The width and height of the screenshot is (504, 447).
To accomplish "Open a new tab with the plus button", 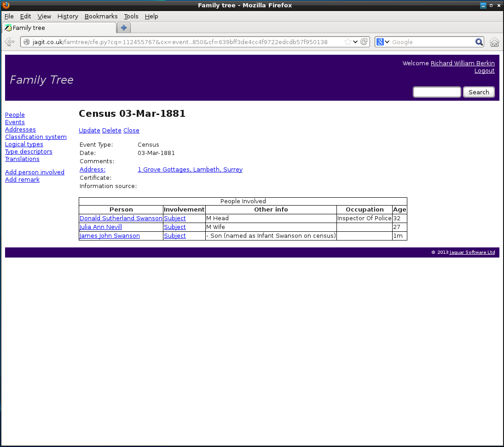I will point(123,28).
